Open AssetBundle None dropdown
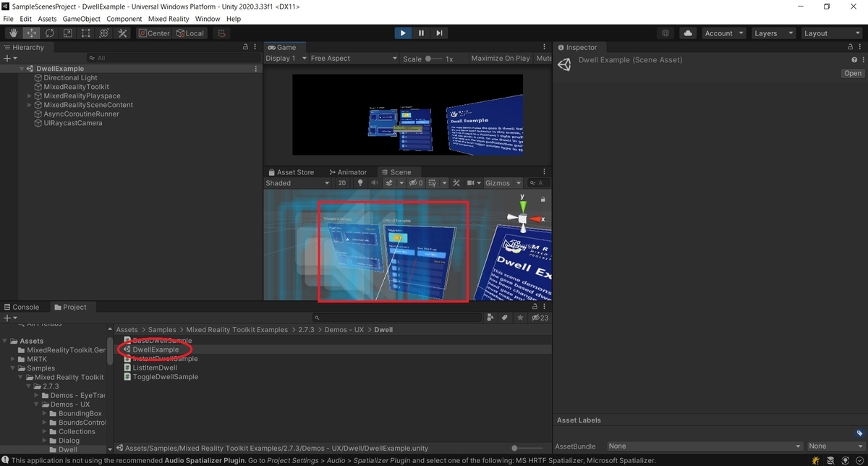 point(705,446)
